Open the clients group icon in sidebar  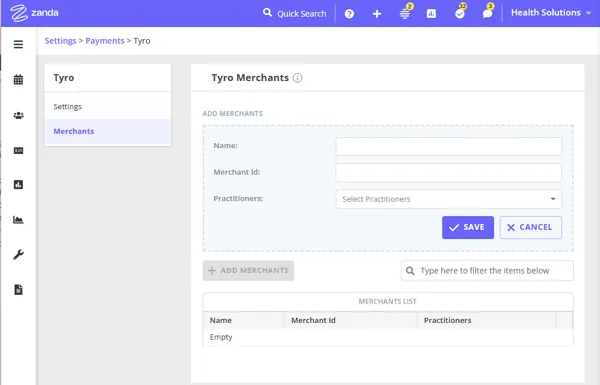pos(18,115)
